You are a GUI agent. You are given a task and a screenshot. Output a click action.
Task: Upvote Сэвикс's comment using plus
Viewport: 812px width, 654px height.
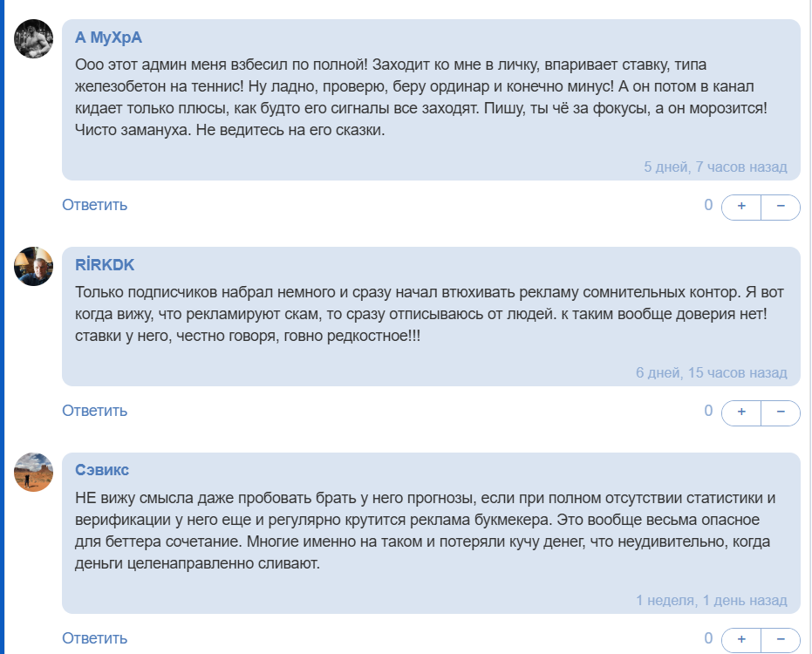click(741, 639)
